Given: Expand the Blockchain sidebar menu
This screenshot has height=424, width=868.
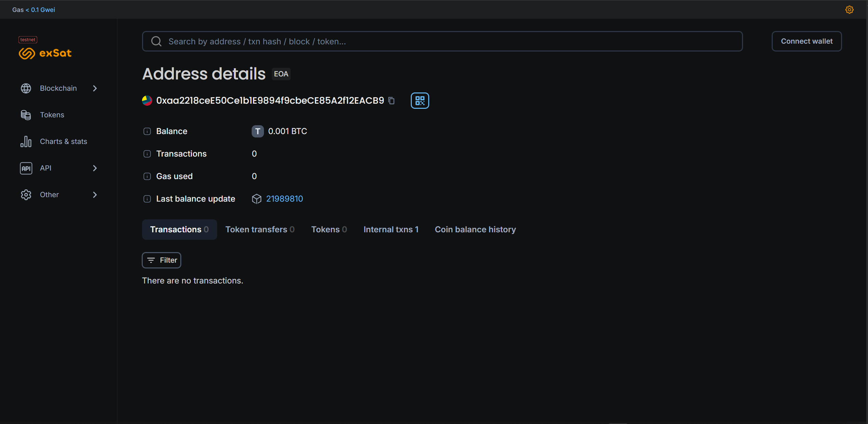Looking at the screenshot, I should [59, 88].
